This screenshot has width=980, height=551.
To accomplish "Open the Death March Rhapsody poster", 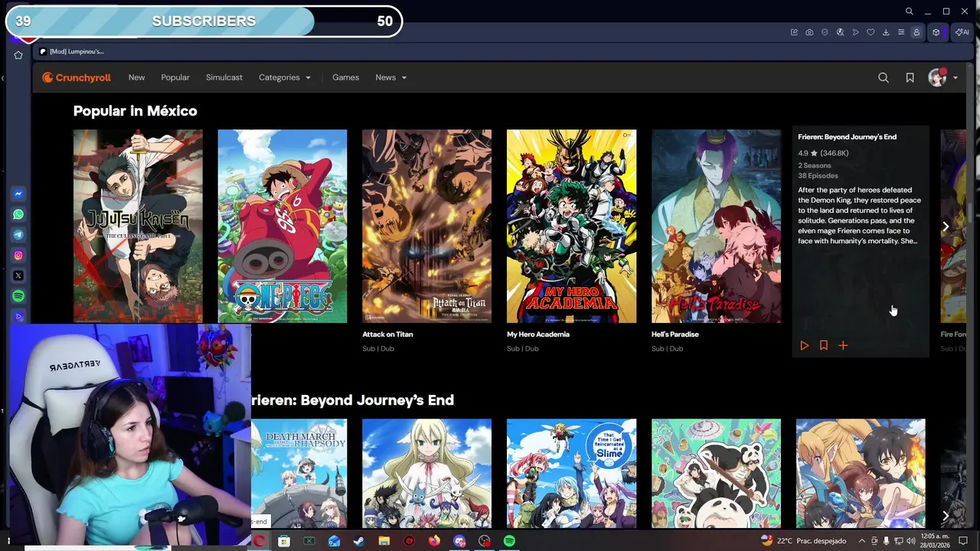I will (299, 473).
